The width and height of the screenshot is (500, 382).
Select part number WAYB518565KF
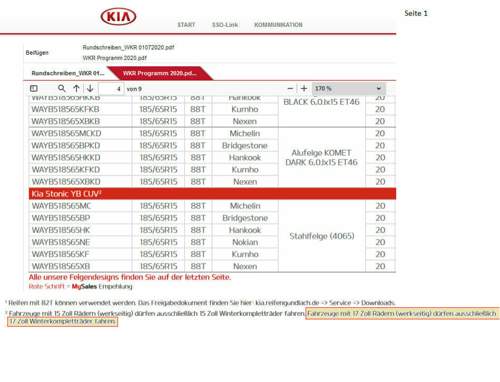[x=60, y=254]
